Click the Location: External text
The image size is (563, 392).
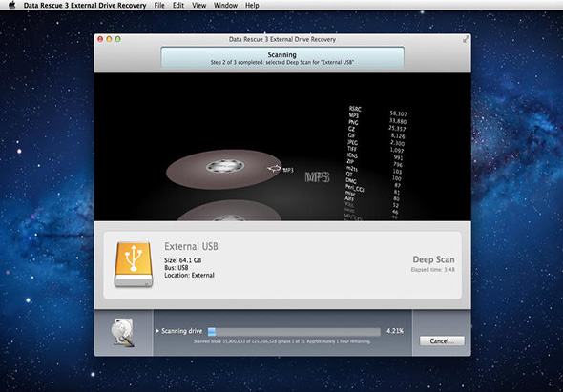tap(189, 275)
